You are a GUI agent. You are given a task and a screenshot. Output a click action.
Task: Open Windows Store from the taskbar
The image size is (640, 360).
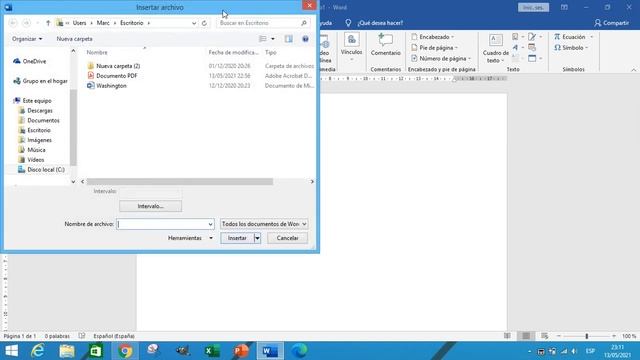click(96, 351)
